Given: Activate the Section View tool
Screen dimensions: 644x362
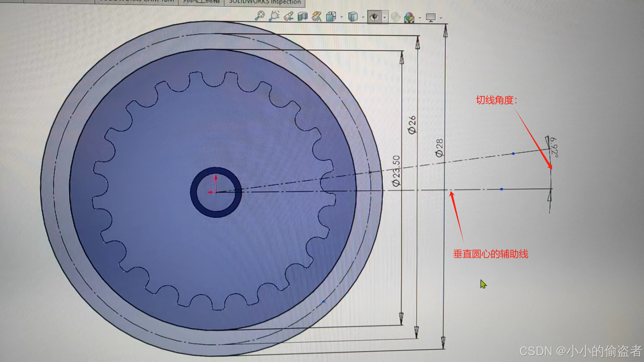Looking at the screenshot, I should 303,16.
